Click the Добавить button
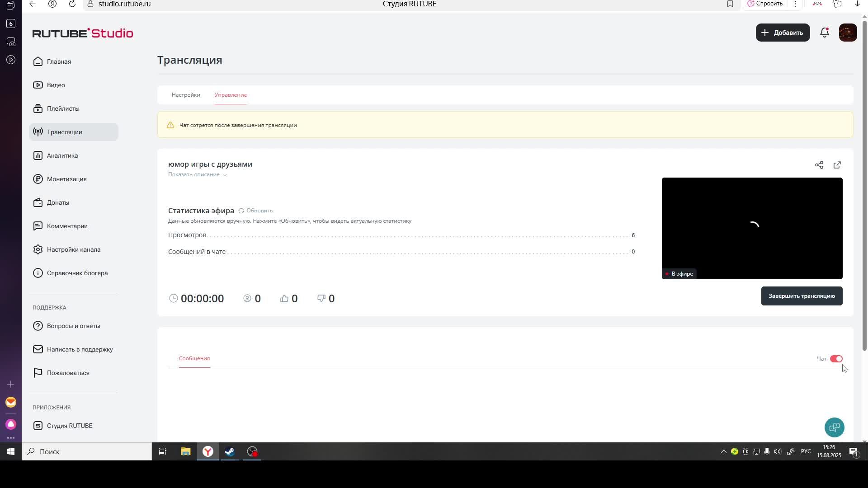 coord(783,33)
